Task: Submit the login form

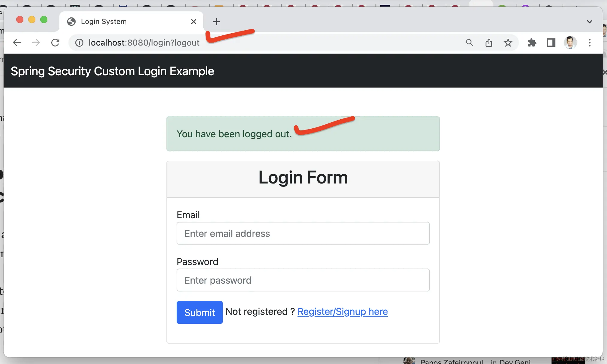Action: 200,312
